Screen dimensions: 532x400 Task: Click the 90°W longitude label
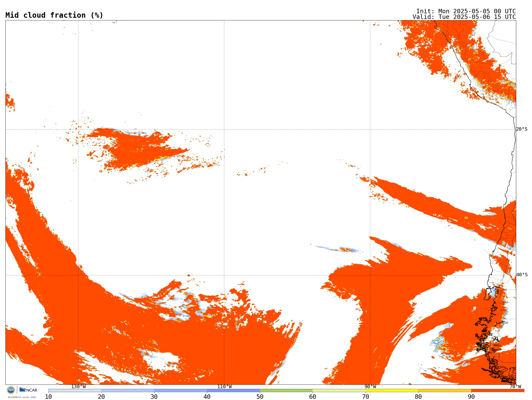tap(370, 387)
